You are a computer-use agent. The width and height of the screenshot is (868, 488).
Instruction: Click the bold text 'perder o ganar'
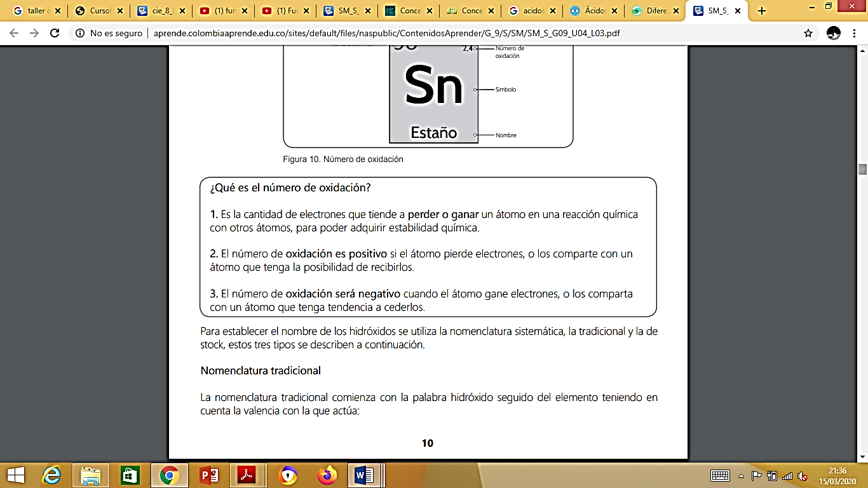point(443,215)
